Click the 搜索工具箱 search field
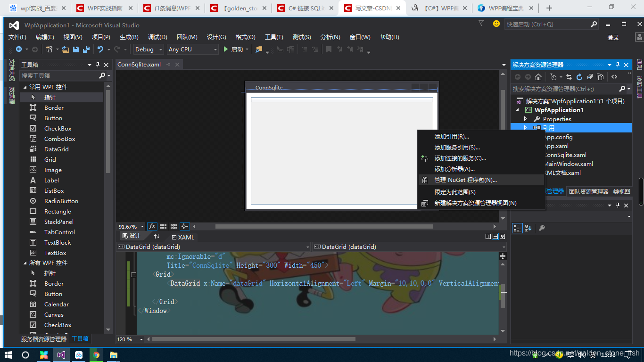Image resolution: width=644 pixels, height=362 pixels. [x=59, y=75]
